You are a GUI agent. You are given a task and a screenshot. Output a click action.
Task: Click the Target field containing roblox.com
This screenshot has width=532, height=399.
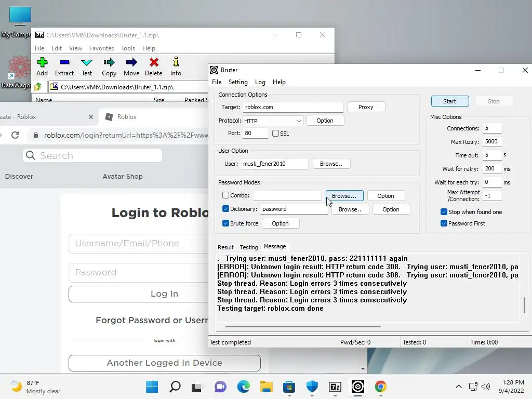click(293, 107)
